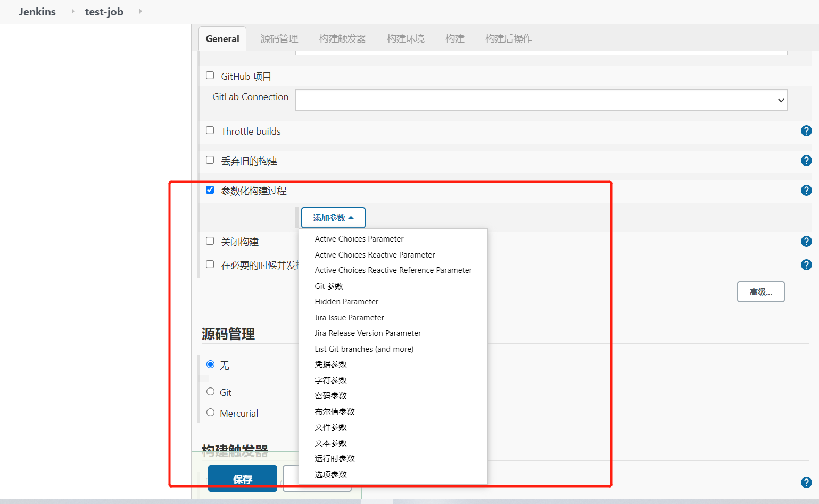This screenshot has width=819, height=504.
Task: Click breadcrumb arrow after test-job
Action: [x=140, y=11]
